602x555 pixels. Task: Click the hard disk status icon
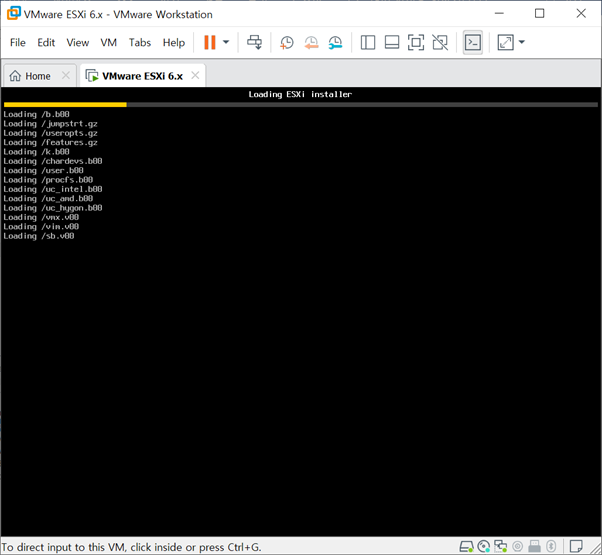(466, 546)
